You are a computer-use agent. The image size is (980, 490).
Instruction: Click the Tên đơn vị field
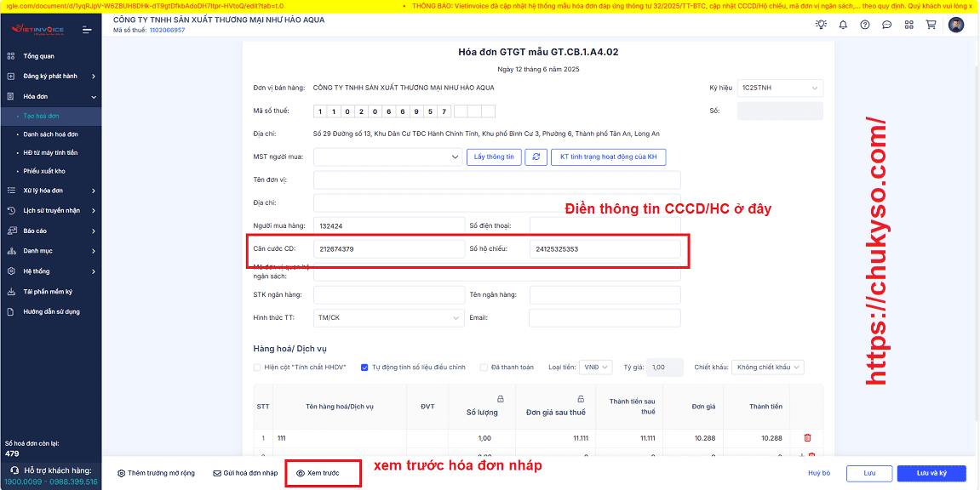click(x=497, y=179)
